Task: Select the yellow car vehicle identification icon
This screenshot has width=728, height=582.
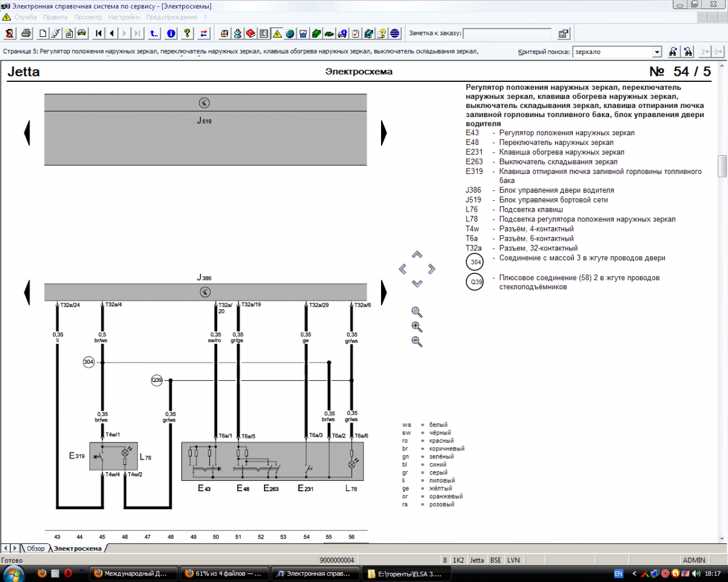Action: click(81, 33)
